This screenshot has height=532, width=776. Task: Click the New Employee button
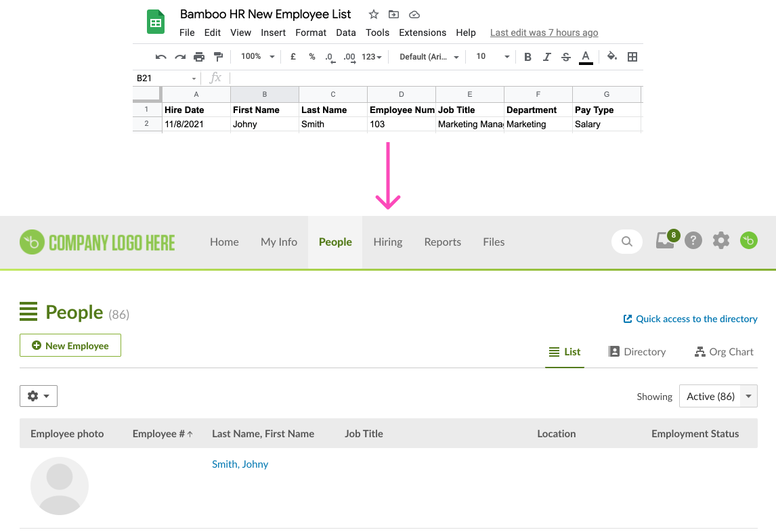pos(70,345)
